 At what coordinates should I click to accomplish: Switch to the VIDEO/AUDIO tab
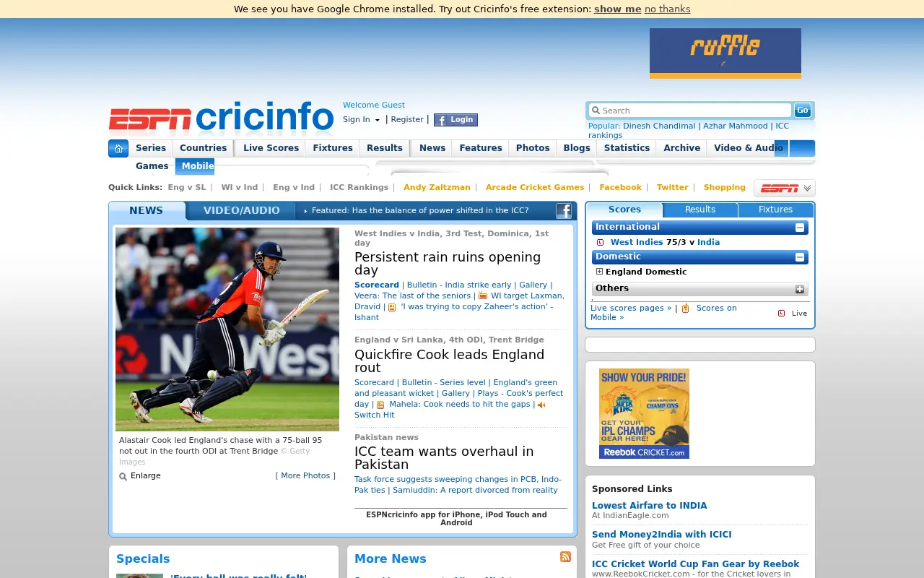(241, 211)
